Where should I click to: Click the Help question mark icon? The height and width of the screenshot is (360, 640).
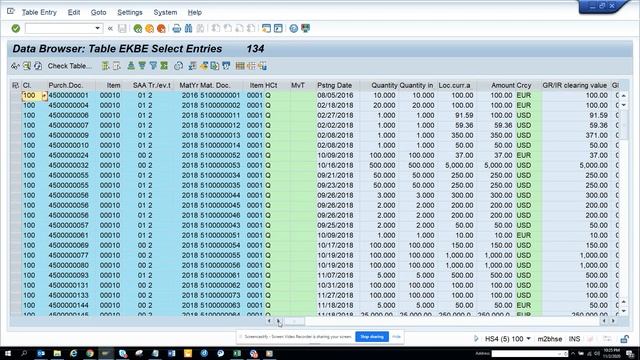click(293, 28)
